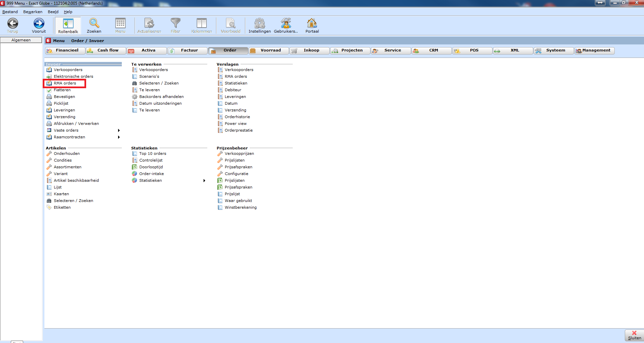Switch to the Factuur tab
Screen dimensions: 644x343
187,50
